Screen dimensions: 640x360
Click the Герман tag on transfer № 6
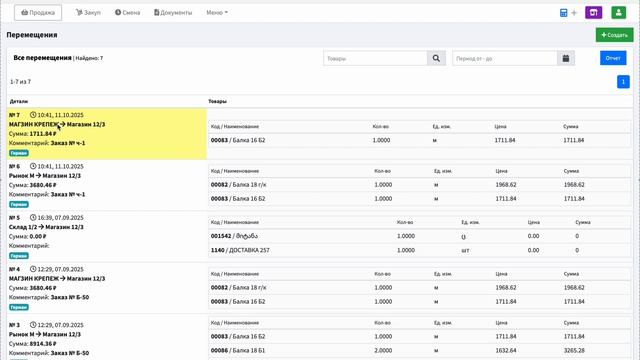pos(19,204)
